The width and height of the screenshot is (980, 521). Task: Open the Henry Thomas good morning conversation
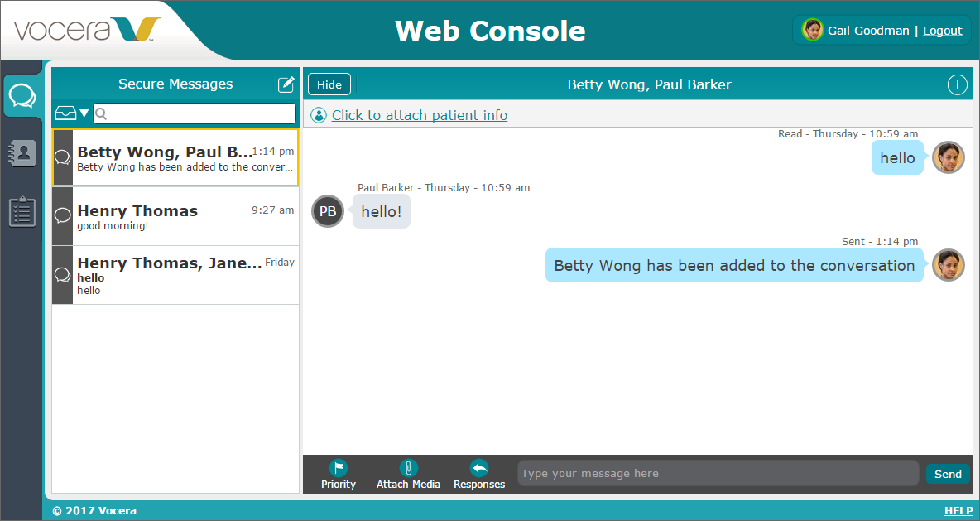(x=175, y=216)
